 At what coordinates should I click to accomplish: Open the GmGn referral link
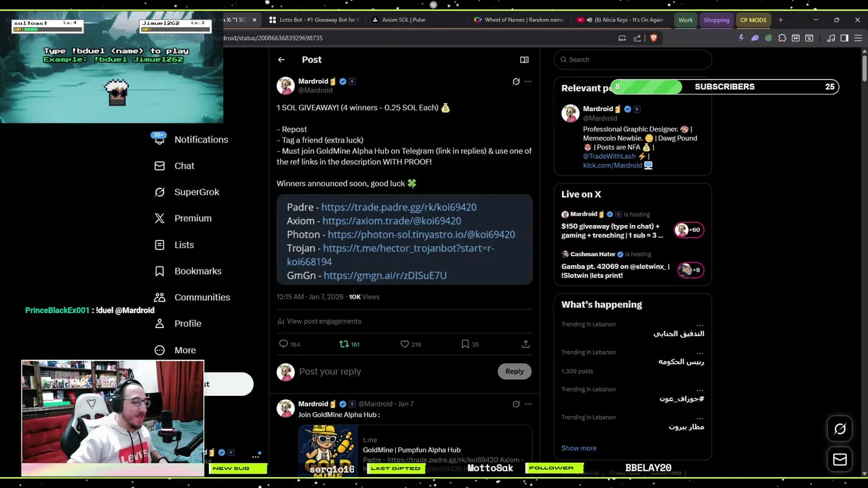click(x=385, y=276)
